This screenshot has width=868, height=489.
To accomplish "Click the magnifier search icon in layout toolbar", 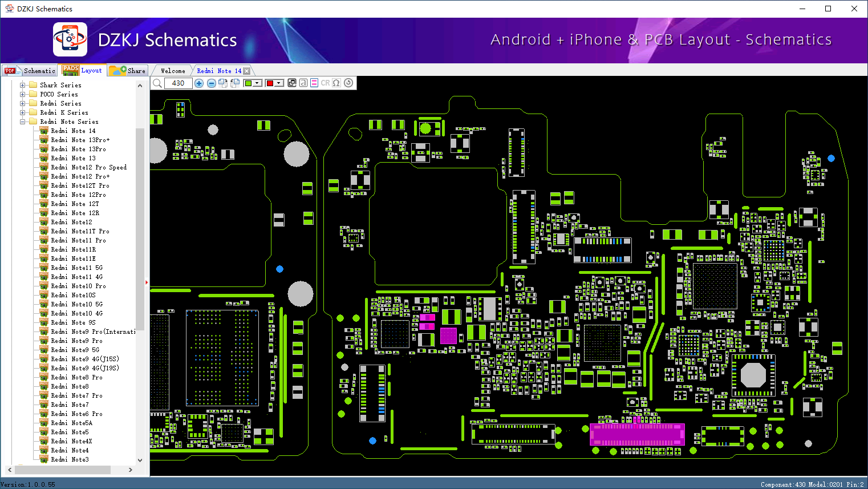I will click(x=157, y=83).
